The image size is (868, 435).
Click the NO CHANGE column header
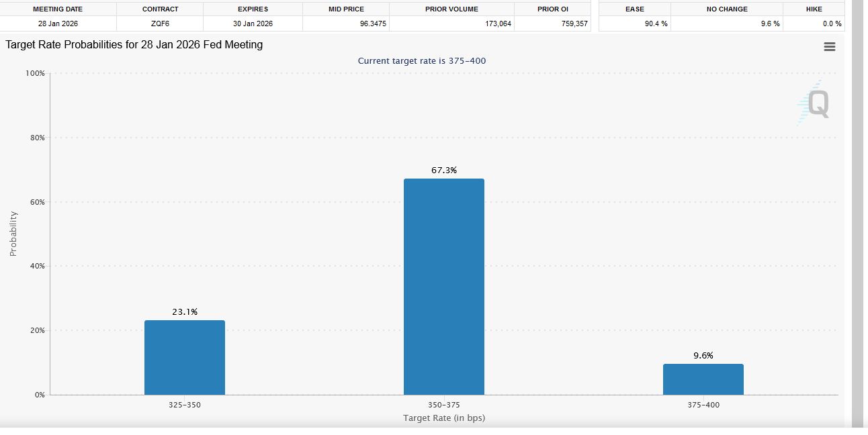tap(726, 9)
